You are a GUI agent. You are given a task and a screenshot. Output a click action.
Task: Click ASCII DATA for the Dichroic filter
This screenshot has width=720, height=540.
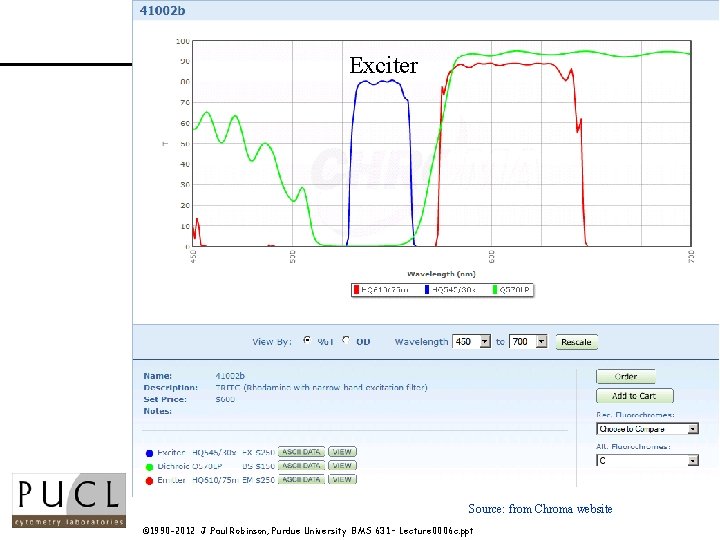click(301, 466)
